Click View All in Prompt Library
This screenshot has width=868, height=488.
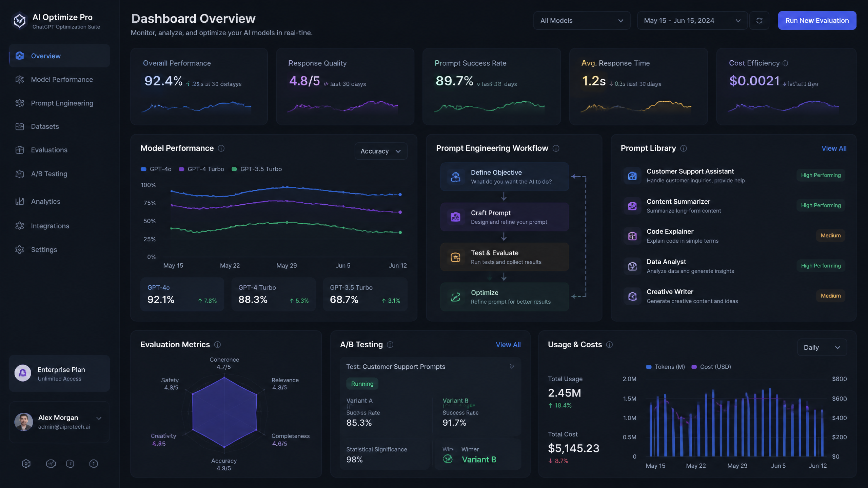834,148
